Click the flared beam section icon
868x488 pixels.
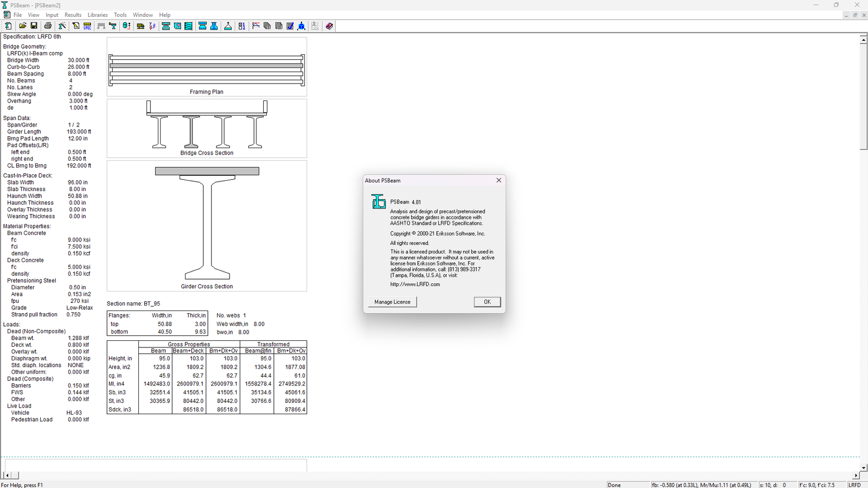[214, 26]
